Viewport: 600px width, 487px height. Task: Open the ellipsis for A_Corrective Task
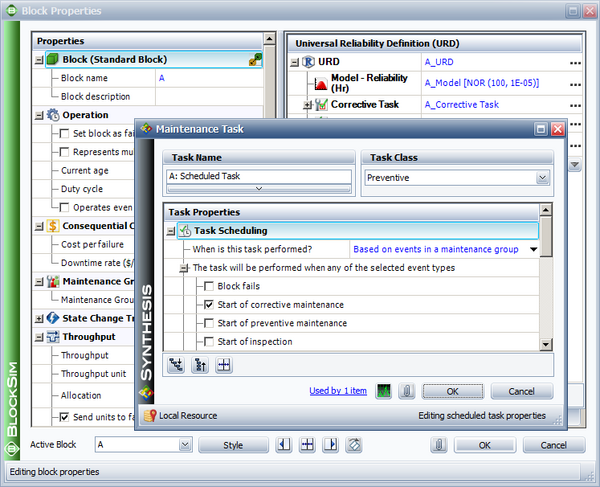point(575,106)
